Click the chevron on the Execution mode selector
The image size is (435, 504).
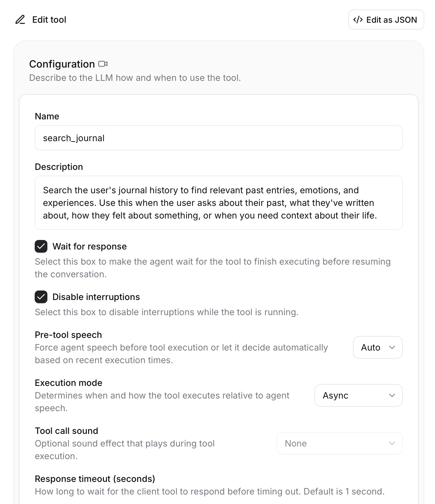(x=392, y=395)
